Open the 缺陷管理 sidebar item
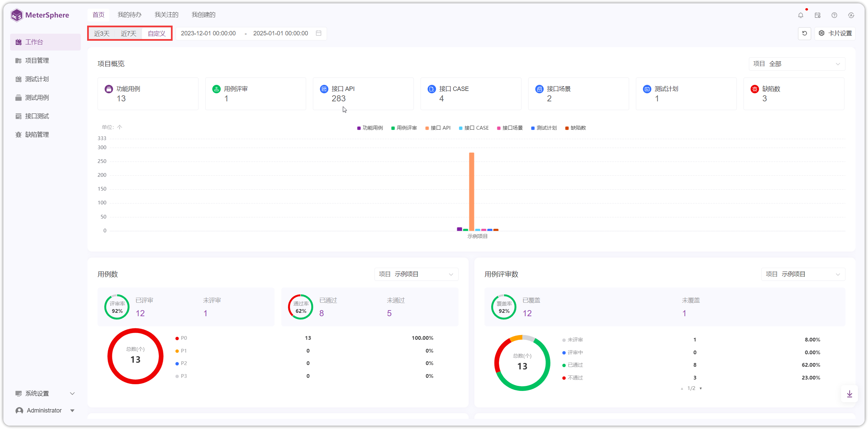Viewport: 868px width, 429px height. [37, 135]
